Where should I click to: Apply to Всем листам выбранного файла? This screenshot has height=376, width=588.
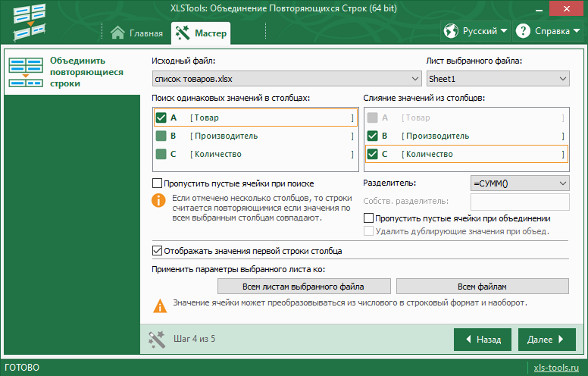303,287
